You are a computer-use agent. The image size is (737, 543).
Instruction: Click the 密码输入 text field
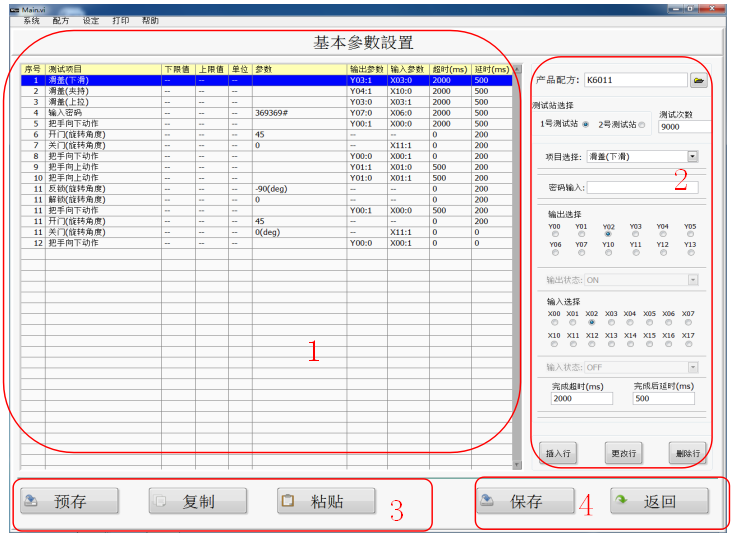[x=642, y=187]
